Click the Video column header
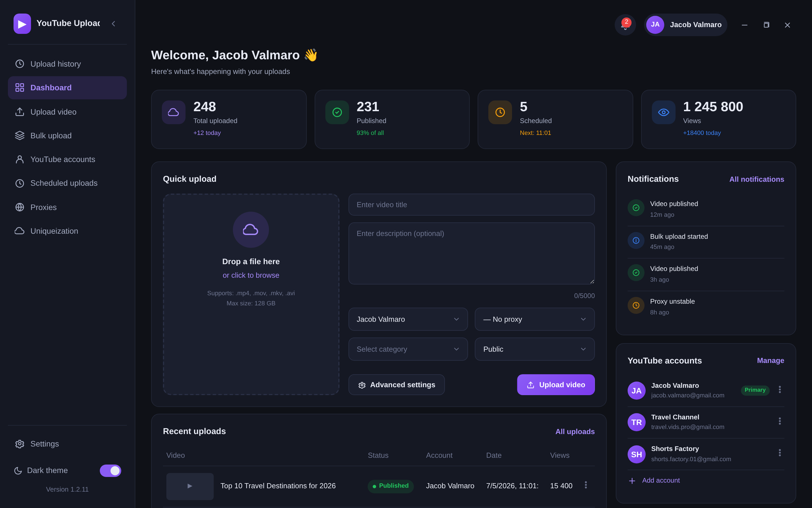This screenshot has height=508, width=812. [x=175, y=455]
